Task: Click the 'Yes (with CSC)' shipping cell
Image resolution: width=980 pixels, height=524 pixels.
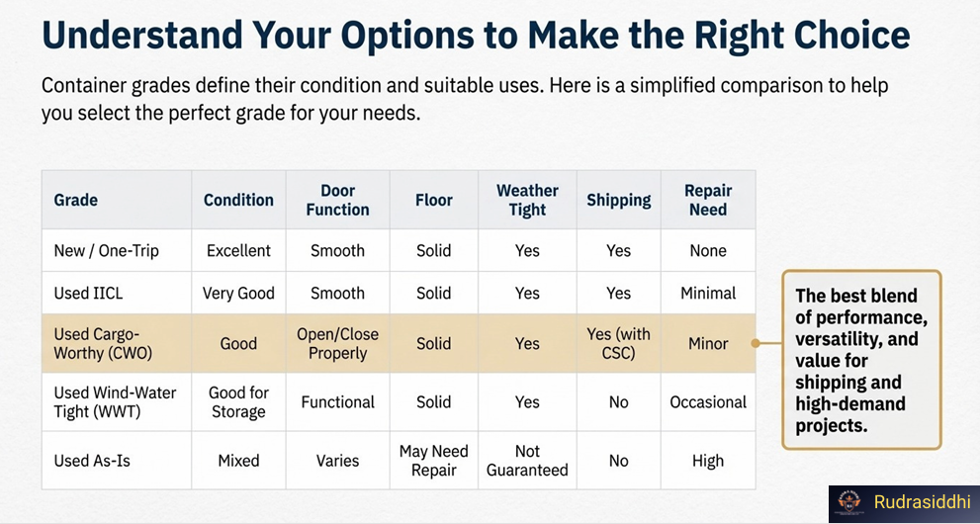Action: click(x=618, y=343)
